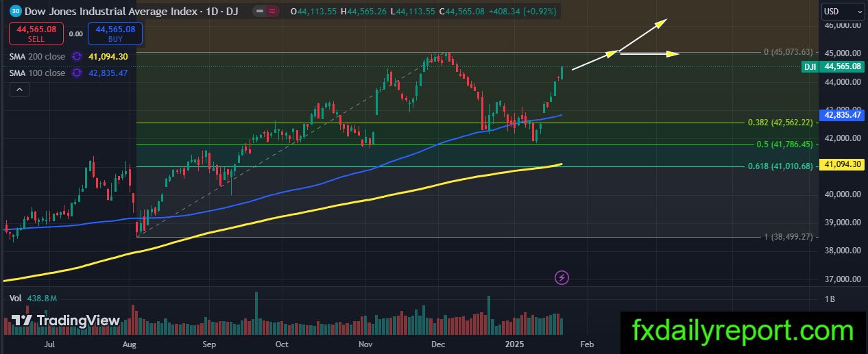Click the yellow 41,094.30 price axis label

click(843, 164)
